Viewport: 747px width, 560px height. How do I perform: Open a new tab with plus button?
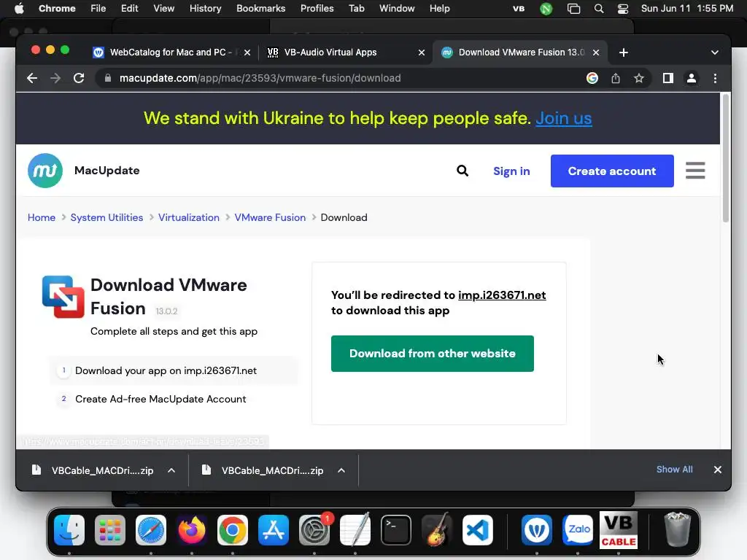coord(623,52)
